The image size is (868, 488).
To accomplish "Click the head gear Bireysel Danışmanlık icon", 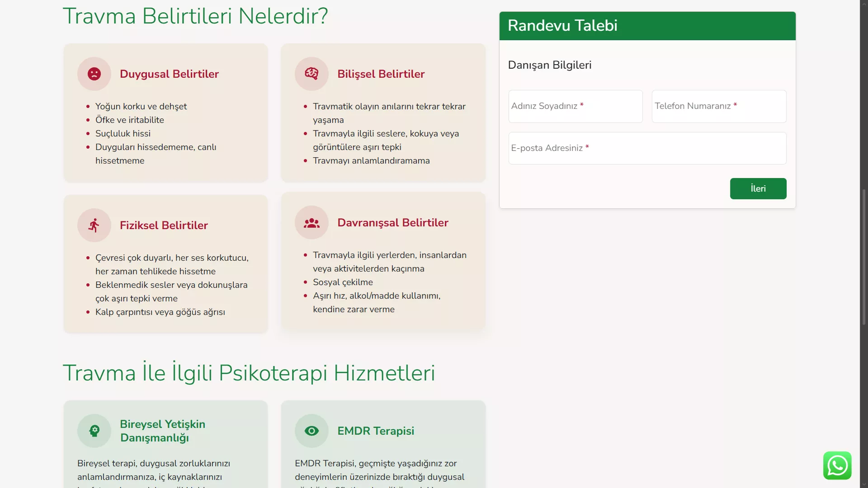I will (94, 431).
